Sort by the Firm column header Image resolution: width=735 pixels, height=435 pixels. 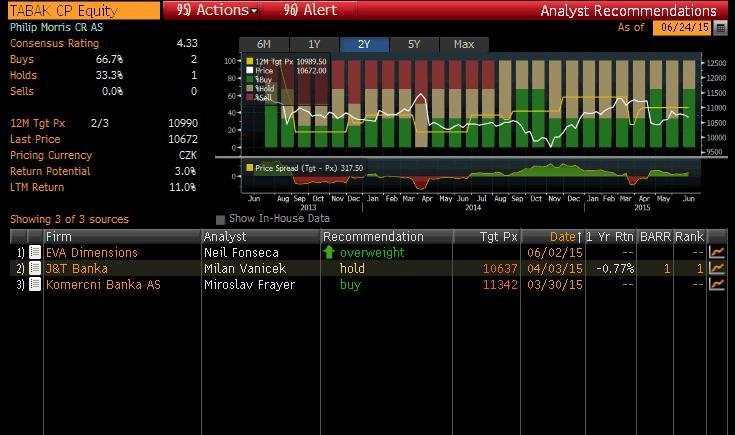(x=122, y=237)
